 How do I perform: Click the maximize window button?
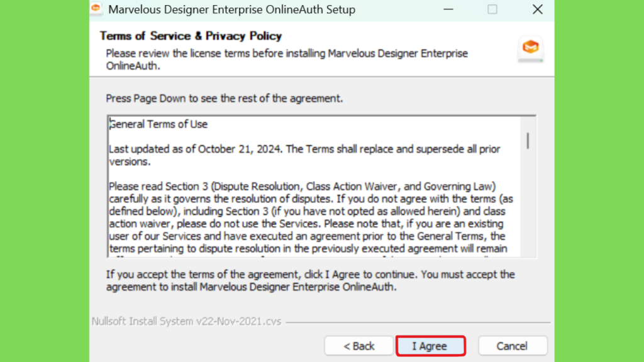pos(492,9)
